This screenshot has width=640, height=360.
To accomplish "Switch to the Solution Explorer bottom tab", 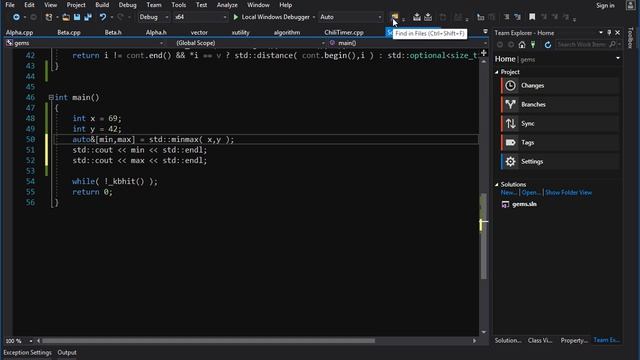I will pyautogui.click(x=508, y=340).
